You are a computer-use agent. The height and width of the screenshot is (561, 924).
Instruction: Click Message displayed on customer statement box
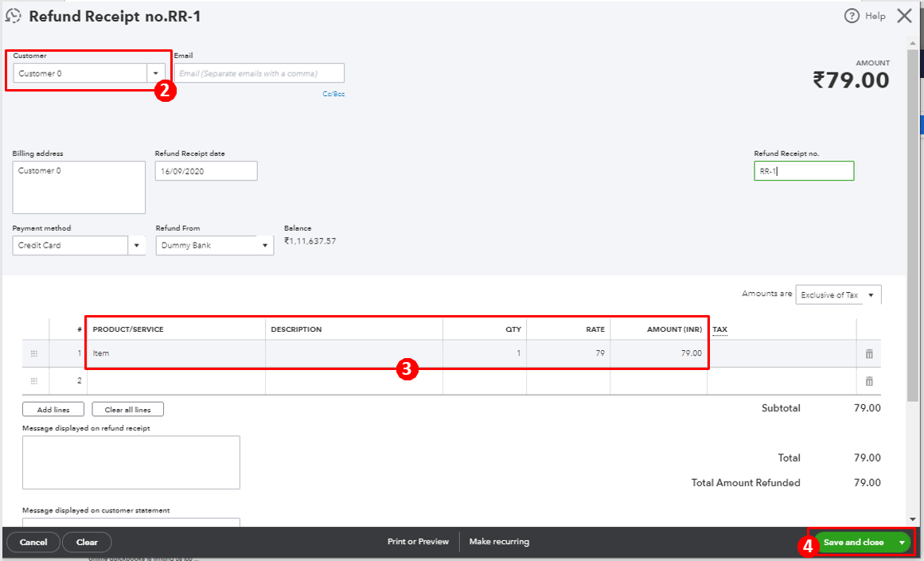[131, 522]
